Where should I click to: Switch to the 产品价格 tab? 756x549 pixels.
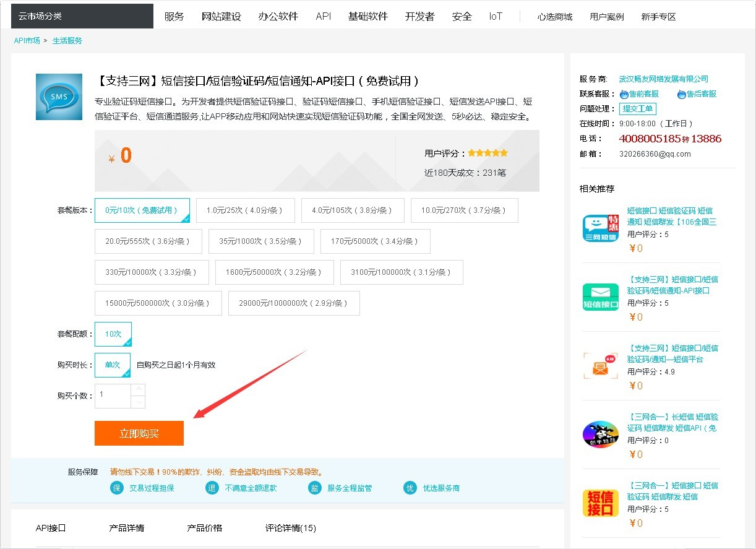(x=205, y=528)
